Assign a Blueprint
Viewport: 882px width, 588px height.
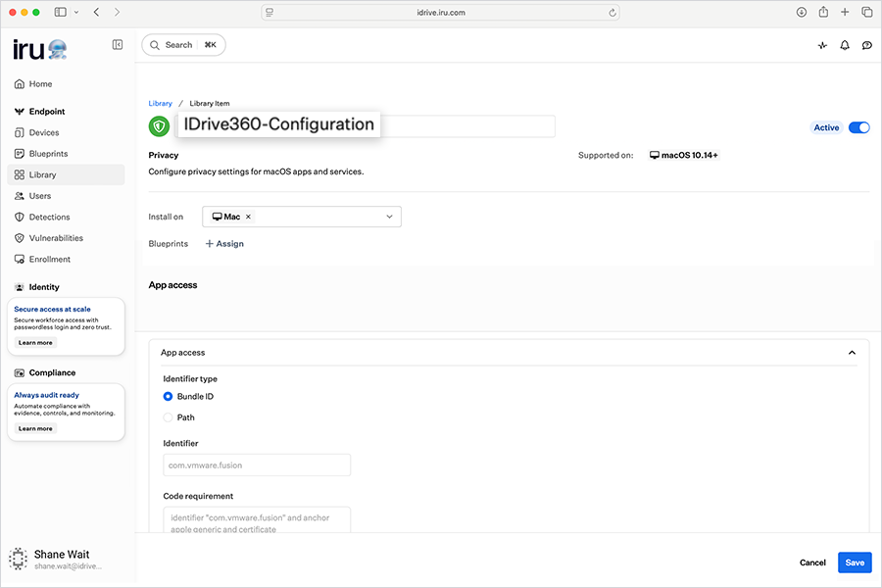coord(224,244)
